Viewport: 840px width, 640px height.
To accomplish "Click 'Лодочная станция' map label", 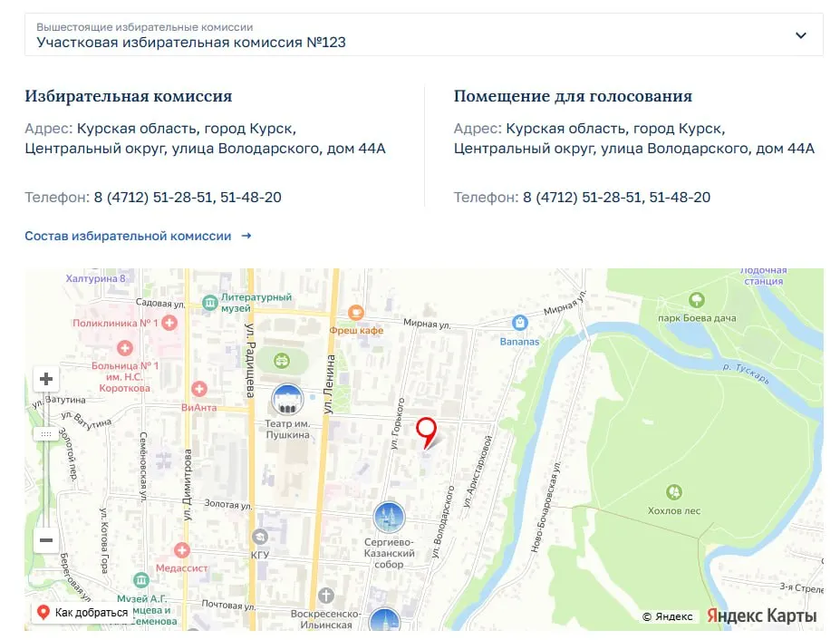I will [763, 276].
